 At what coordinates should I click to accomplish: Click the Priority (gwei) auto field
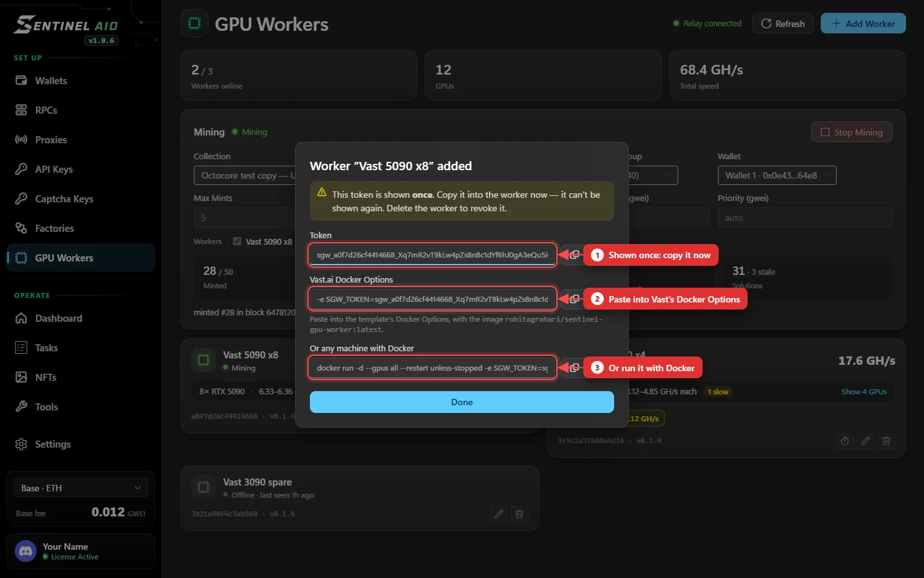pyautogui.click(x=805, y=218)
